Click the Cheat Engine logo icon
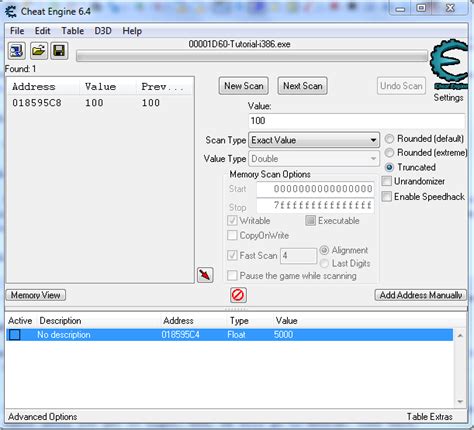 pos(450,64)
